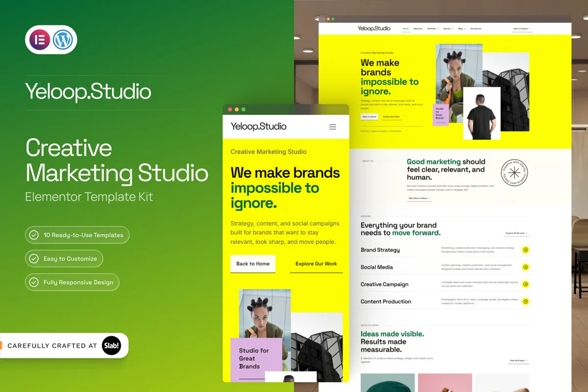Select Home in the desktop navigation
Image resolution: width=588 pixels, height=392 pixels.
406,29
